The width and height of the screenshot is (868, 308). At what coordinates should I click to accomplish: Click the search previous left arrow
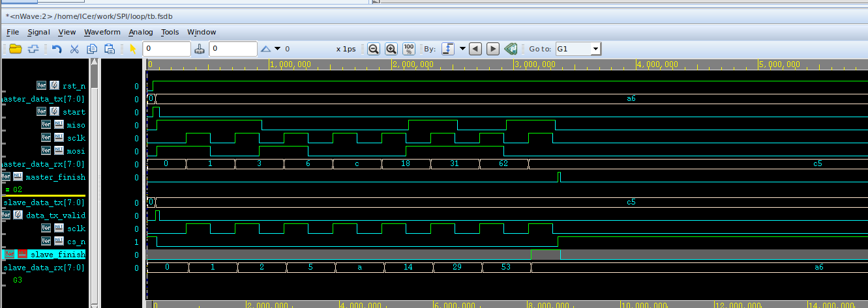475,49
